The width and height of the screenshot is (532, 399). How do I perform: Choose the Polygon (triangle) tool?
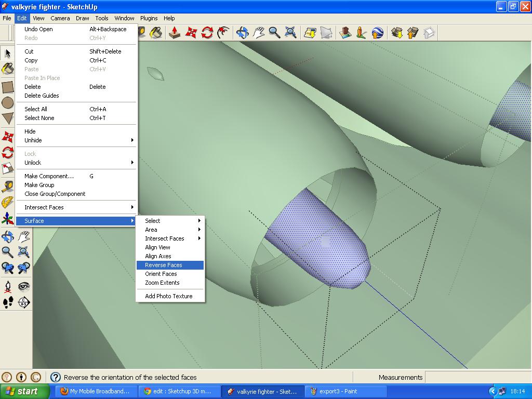[7, 118]
